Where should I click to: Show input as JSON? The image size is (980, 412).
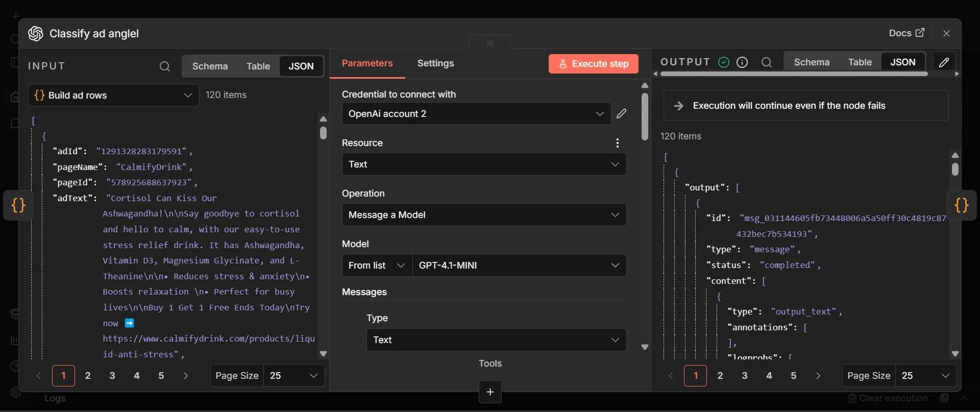point(301,66)
